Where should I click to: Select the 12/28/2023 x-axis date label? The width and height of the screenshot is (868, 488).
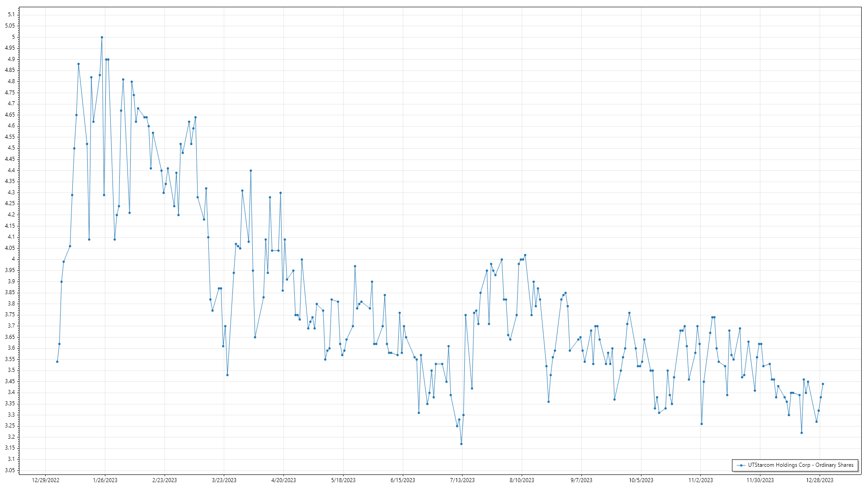tap(820, 480)
